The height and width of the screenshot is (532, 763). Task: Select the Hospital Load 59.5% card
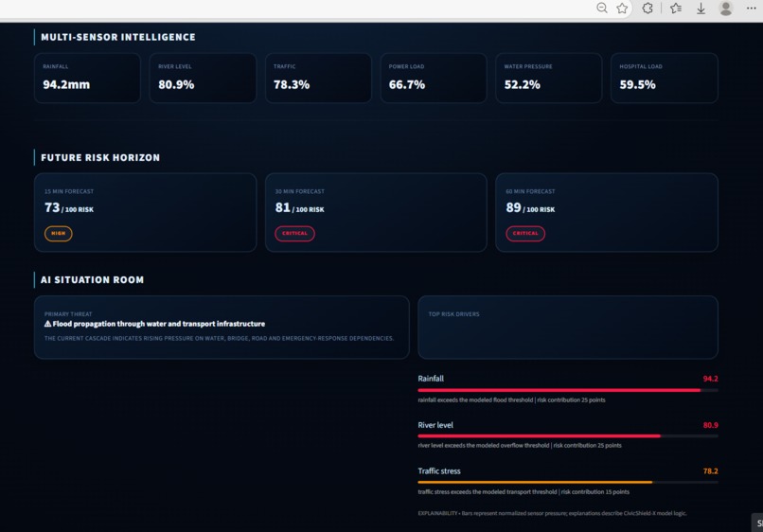point(665,78)
